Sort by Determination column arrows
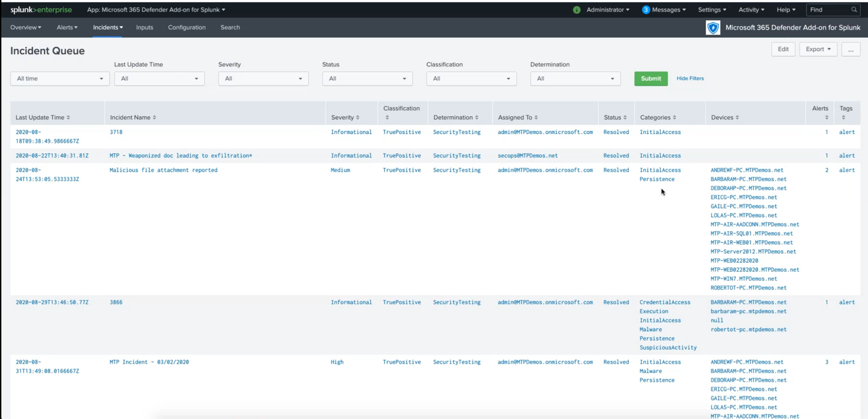 click(x=477, y=117)
